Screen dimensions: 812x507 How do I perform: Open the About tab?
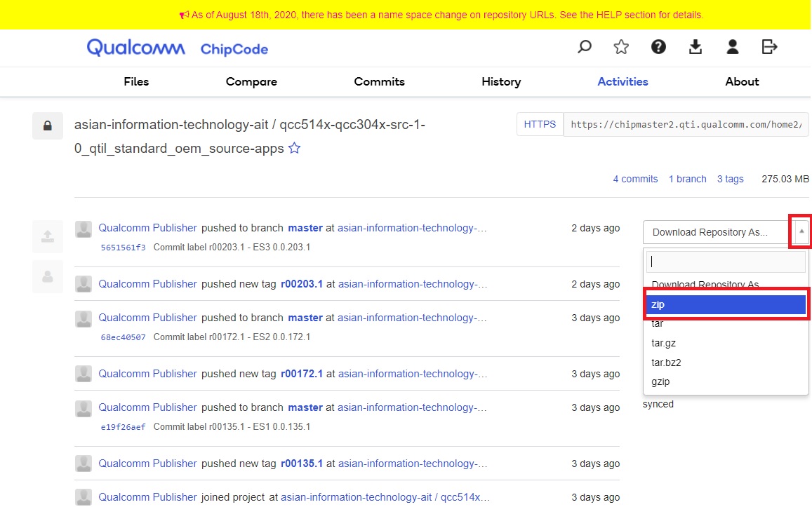[x=742, y=82]
